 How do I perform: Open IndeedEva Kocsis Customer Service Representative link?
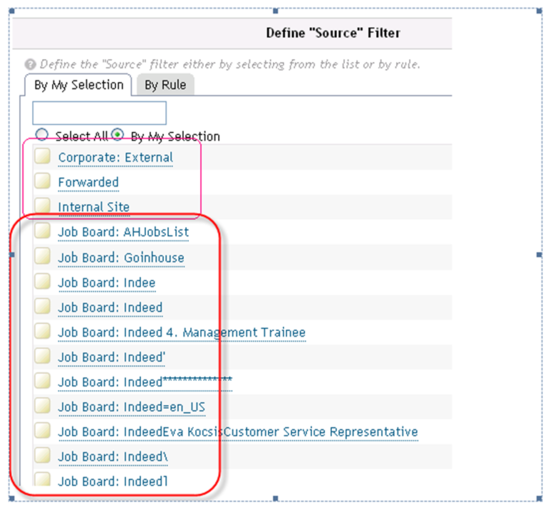coord(238,432)
